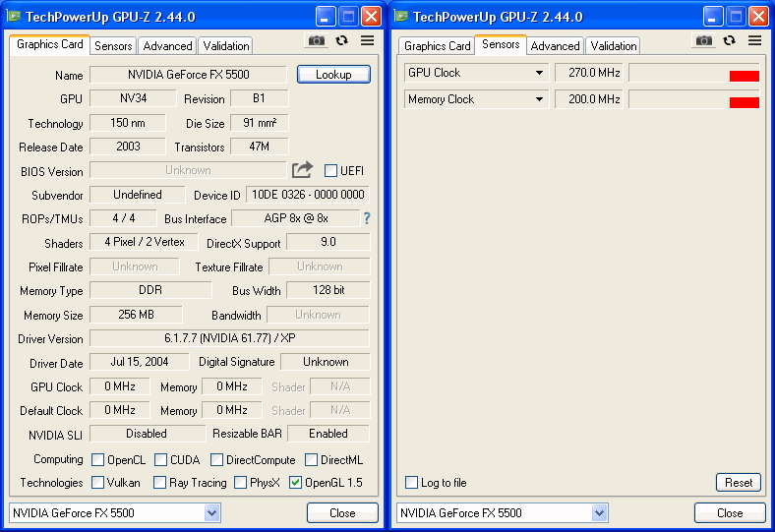Click BIOS export share icon

302,170
